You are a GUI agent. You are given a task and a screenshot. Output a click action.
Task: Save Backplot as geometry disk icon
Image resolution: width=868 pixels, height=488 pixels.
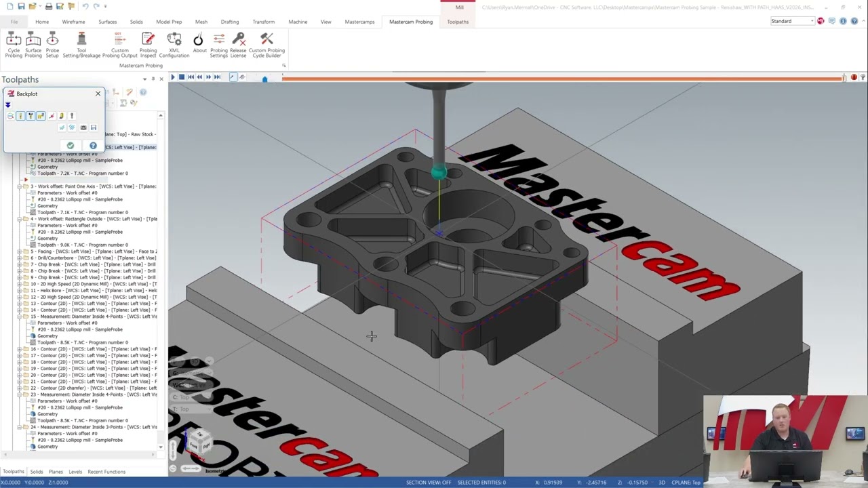tap(94, 127)
